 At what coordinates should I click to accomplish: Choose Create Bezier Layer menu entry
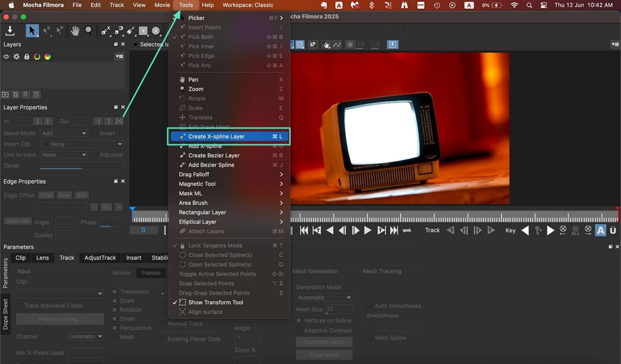tap(230, 155)
